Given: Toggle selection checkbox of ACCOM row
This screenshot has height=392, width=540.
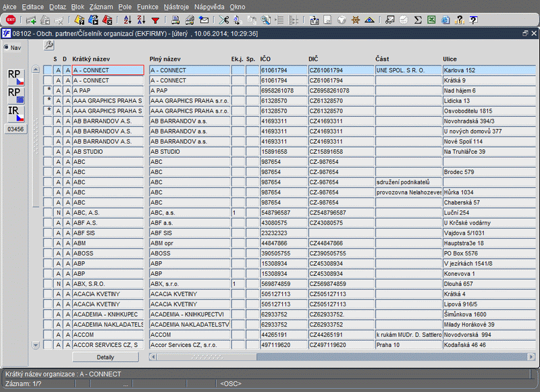Looking at the screenshot, I should click(48, 335).
